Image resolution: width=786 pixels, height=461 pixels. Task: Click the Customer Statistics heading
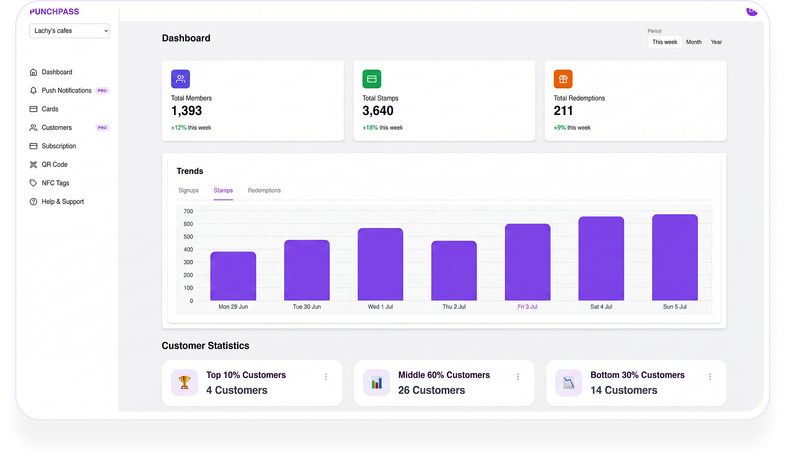205,346
